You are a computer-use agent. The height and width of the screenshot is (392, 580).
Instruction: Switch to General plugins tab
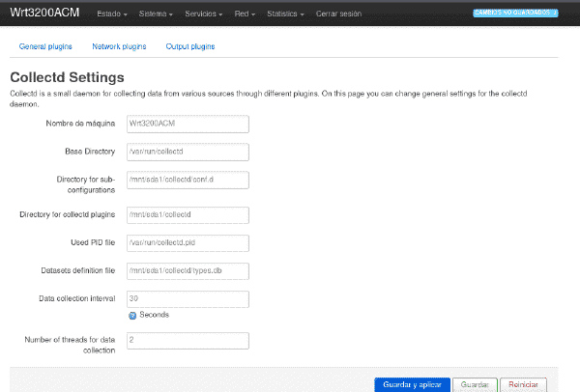click(x=45, y=46)
